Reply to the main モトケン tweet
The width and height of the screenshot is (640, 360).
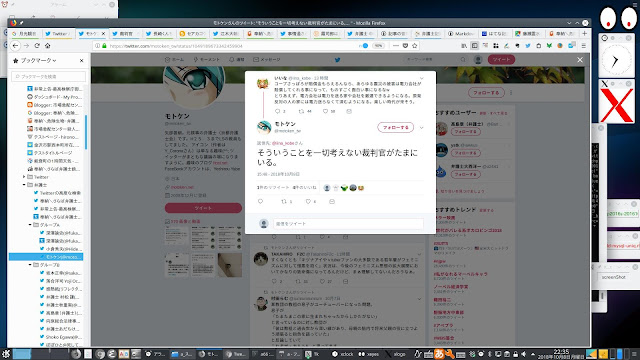tap(260, 201)
